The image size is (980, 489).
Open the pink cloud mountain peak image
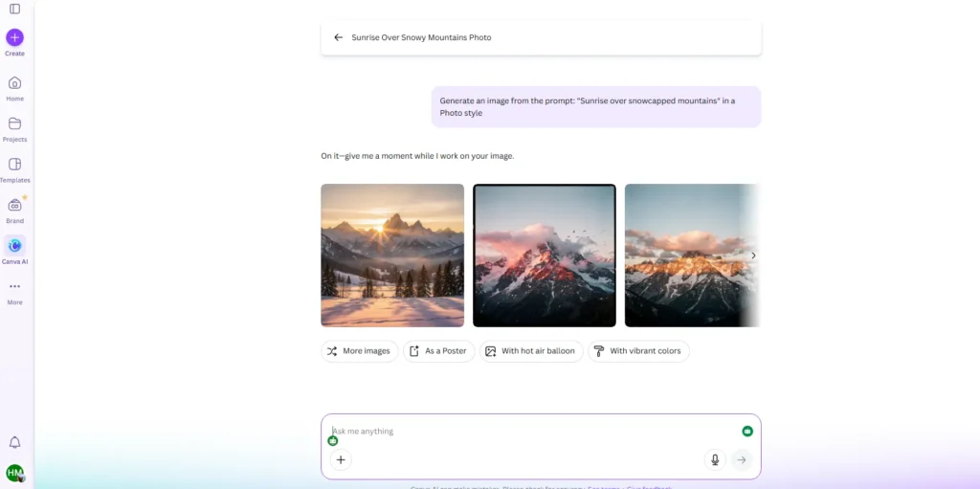545,256
